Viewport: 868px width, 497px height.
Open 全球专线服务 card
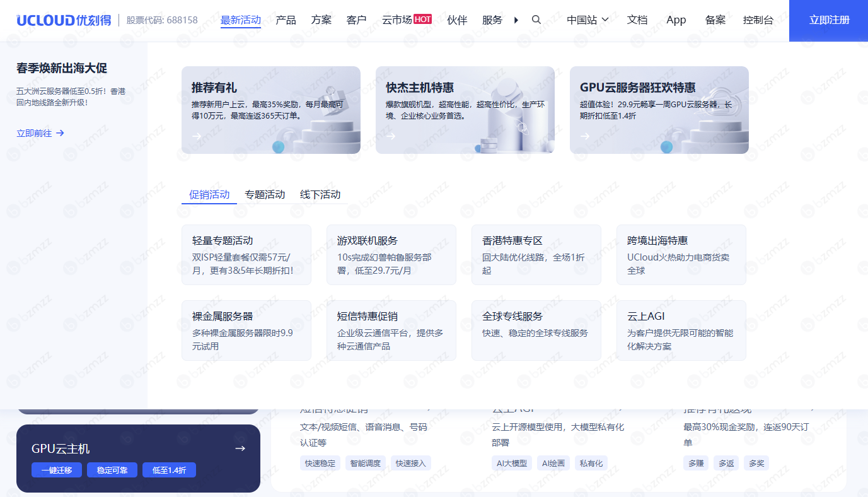(536, 330)
